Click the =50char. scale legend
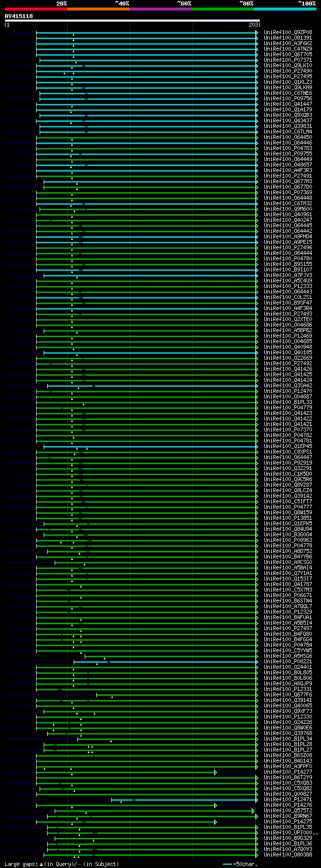Viewport: 321px width, 868px height. (x=241, y=864)
